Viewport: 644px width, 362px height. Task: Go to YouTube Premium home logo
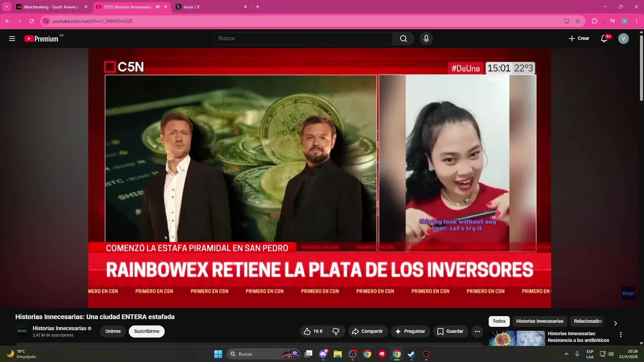[41, 39]
